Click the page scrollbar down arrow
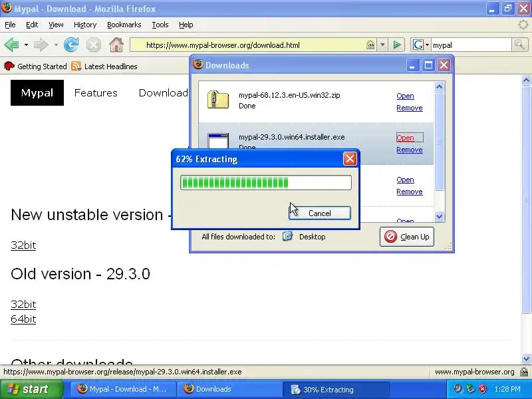 coord(526,358)
